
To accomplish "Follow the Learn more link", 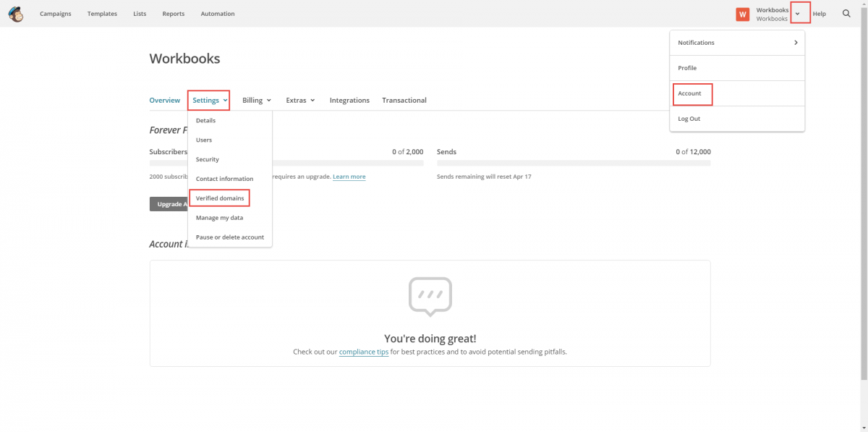I will coord(349,177).
